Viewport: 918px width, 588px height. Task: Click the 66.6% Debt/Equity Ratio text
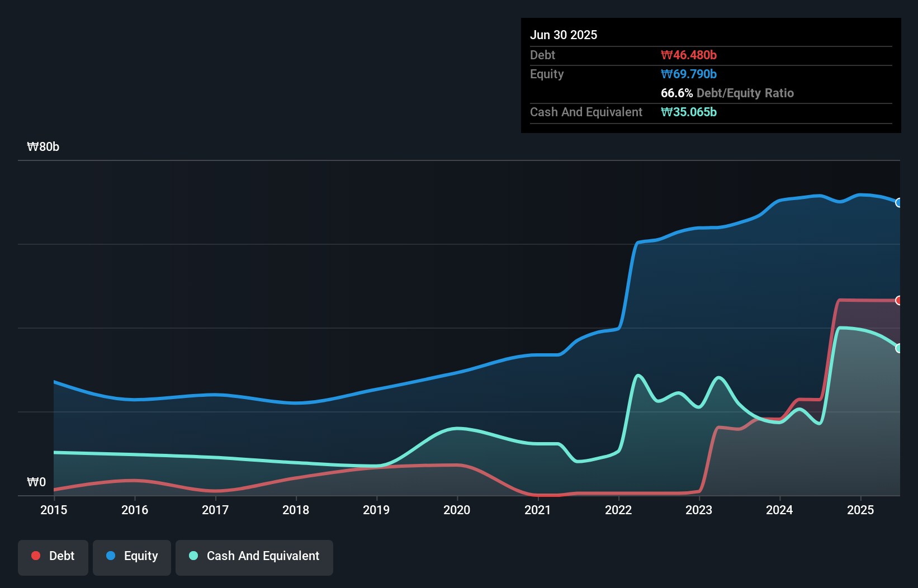pyautogui.click(x=727, y=93)
